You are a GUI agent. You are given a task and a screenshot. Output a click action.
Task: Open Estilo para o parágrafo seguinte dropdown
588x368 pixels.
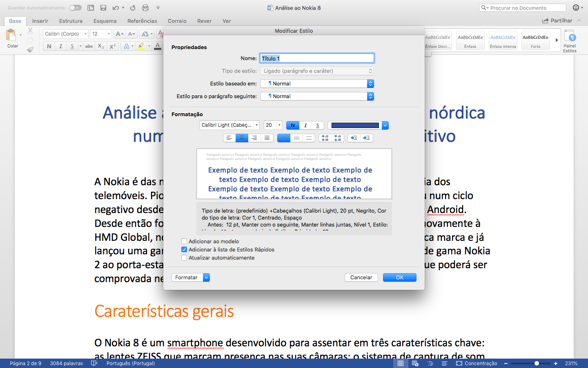317,96
